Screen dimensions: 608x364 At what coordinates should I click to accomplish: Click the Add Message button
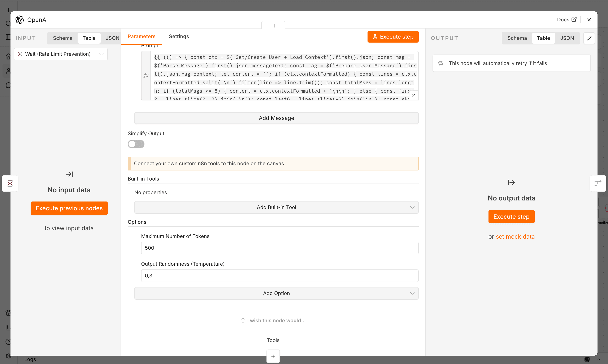click(x=276, y=118)
